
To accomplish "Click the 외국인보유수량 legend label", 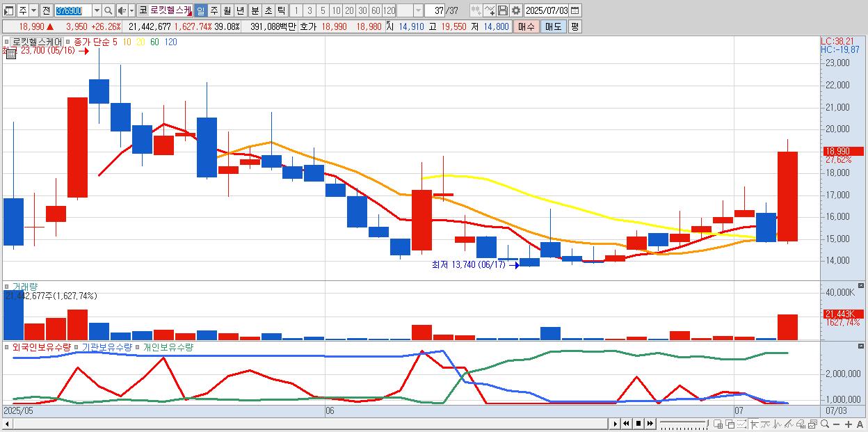I will (x=42, y=346).
